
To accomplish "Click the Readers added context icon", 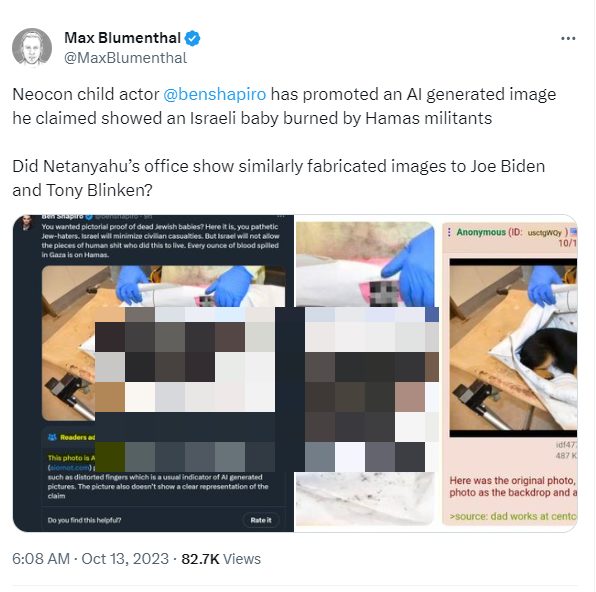I will click(52, 437).
